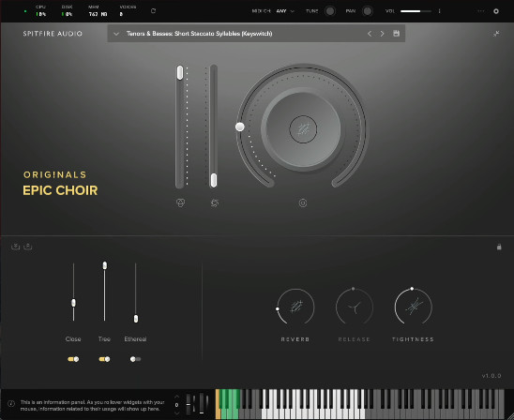Click the PAN knob
514x420 pixels.
pos(368,11)
